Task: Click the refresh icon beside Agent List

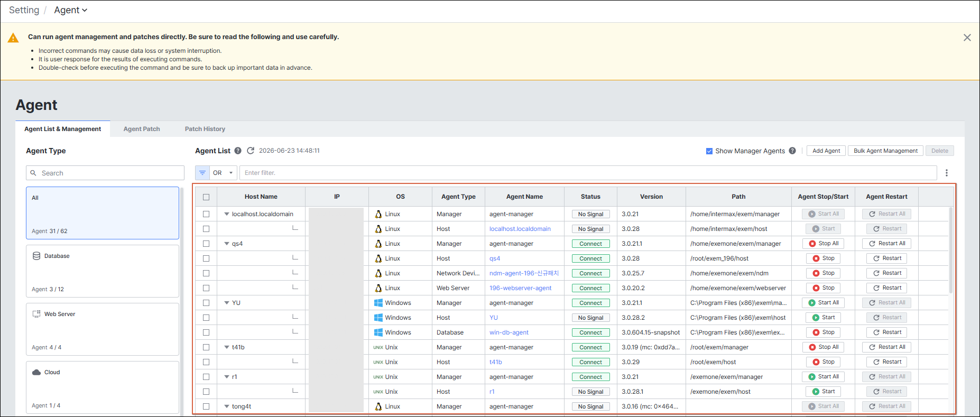Action: (x=251, y=151)
